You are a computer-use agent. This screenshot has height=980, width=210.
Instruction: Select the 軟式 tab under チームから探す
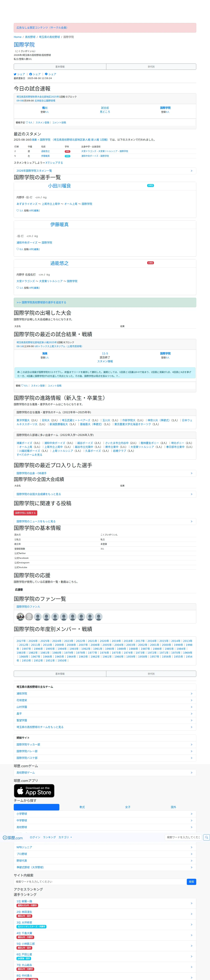coord(82,807)
